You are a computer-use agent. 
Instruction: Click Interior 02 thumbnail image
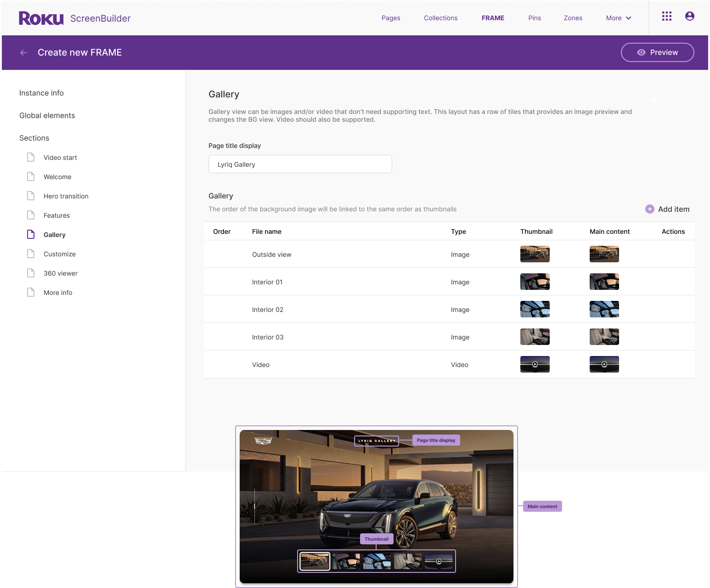click(x=535, y=309)
